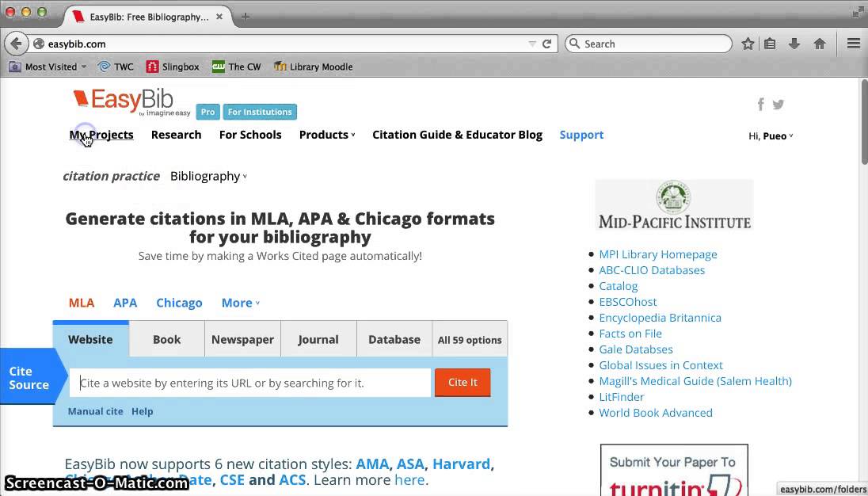This screenshot has height=496, width=868.
Task: Open Citation Guide & Educator Blog
Action: [457, 135]
